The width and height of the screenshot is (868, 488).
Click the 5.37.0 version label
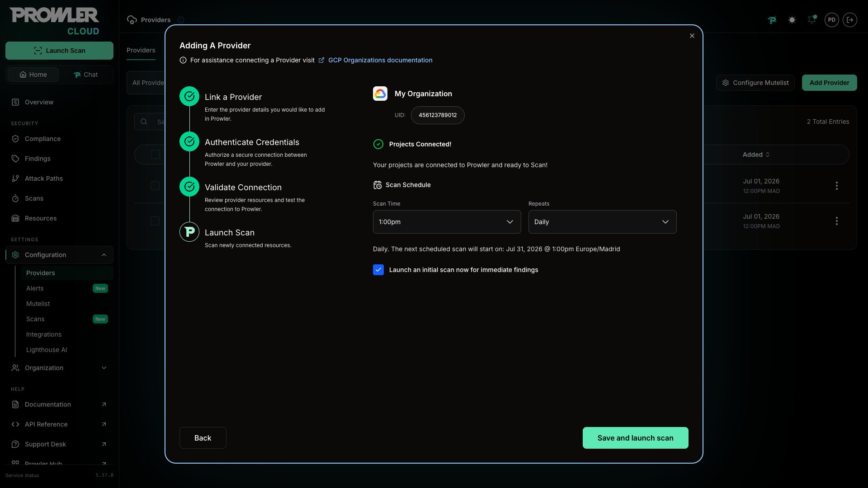[104, 475]
